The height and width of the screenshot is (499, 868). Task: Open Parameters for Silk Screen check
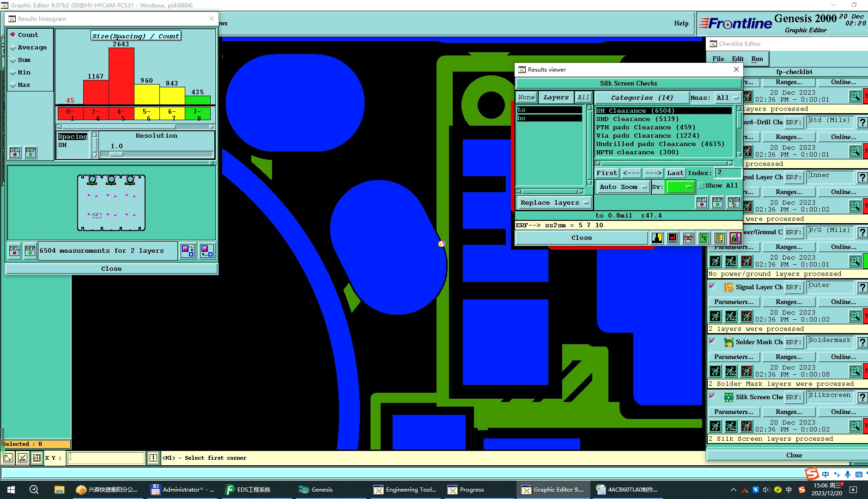(x=734, y=412)
